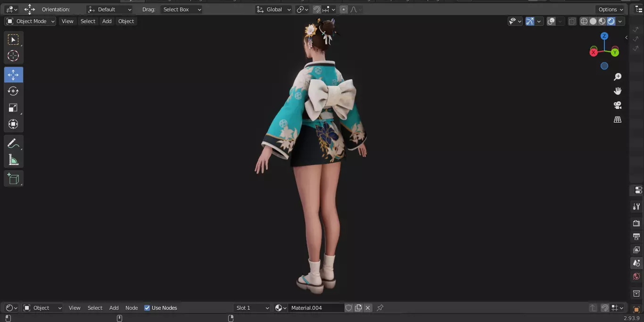Open the Outliner editor icon

tap(639, 9)
